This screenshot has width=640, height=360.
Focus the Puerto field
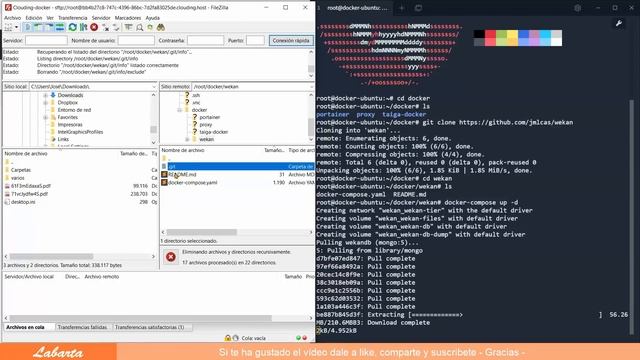256,40
